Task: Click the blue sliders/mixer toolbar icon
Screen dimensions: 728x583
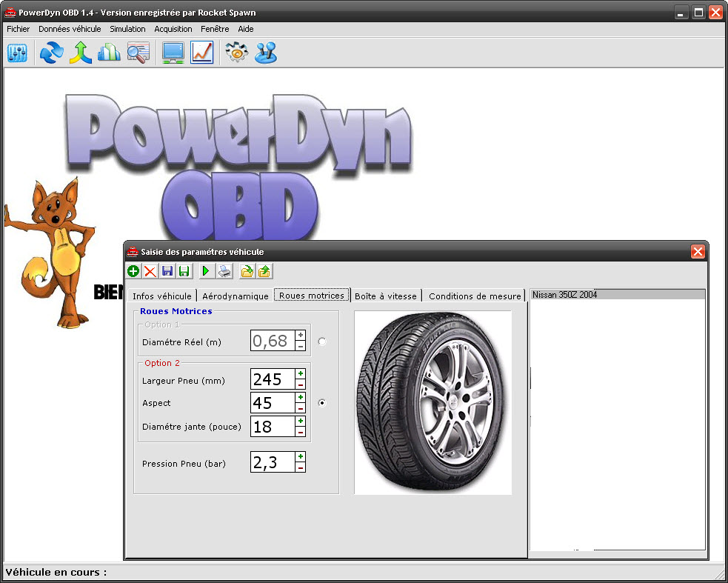Action: 17,53
